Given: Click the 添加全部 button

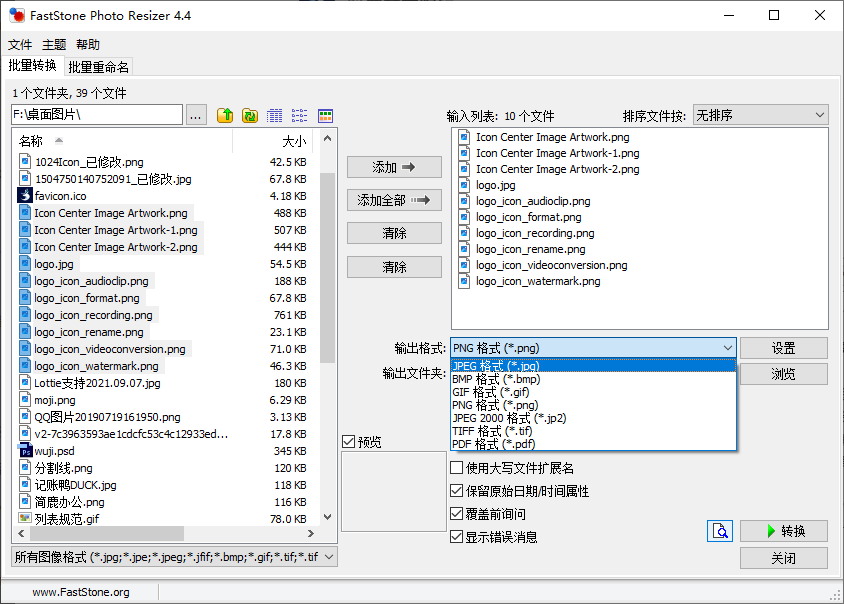Looking at the screenshot, I should pos(394,200).
